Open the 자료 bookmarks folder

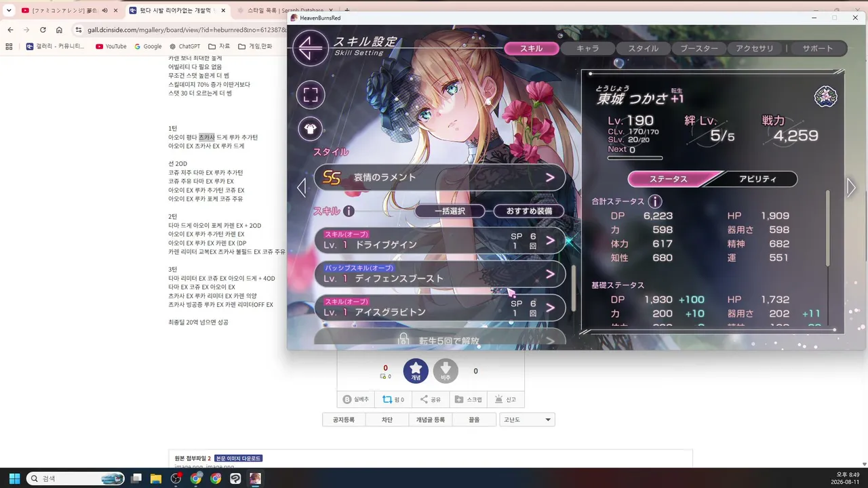click(x=219, y=46)
